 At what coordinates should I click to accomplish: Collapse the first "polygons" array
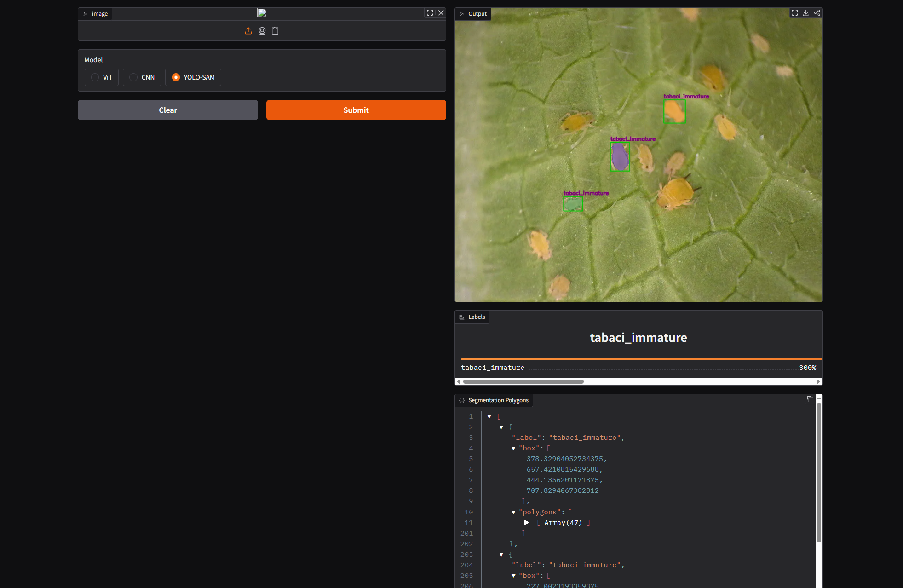pyautogui.click(x=513, y=513)
